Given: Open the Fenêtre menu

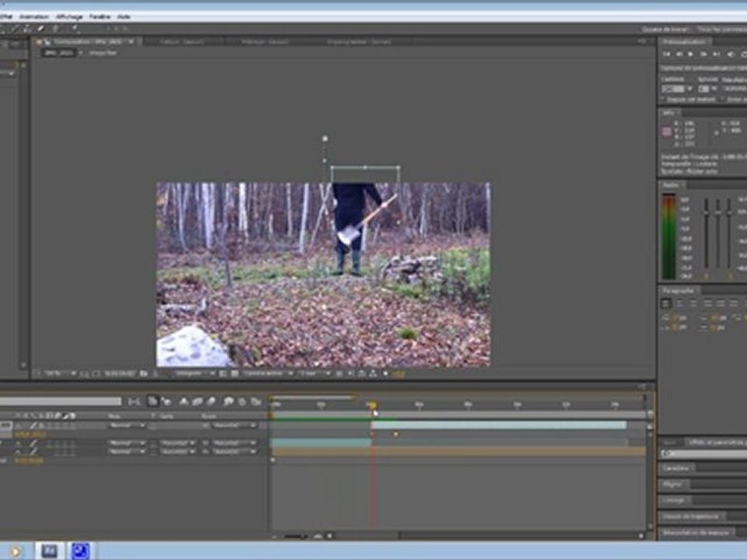Looking at the screenshot, I should tap(100, 16).
